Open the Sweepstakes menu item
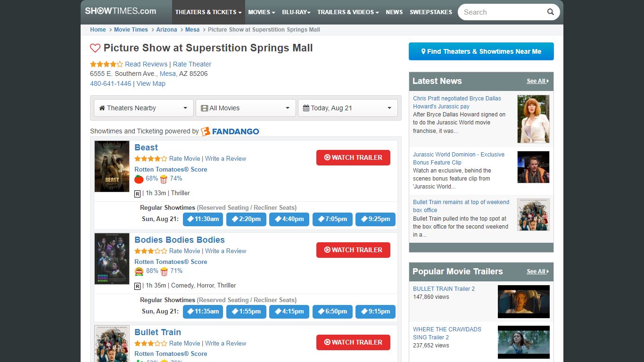This screenshot has height=362, width=644. click(431, 12)
